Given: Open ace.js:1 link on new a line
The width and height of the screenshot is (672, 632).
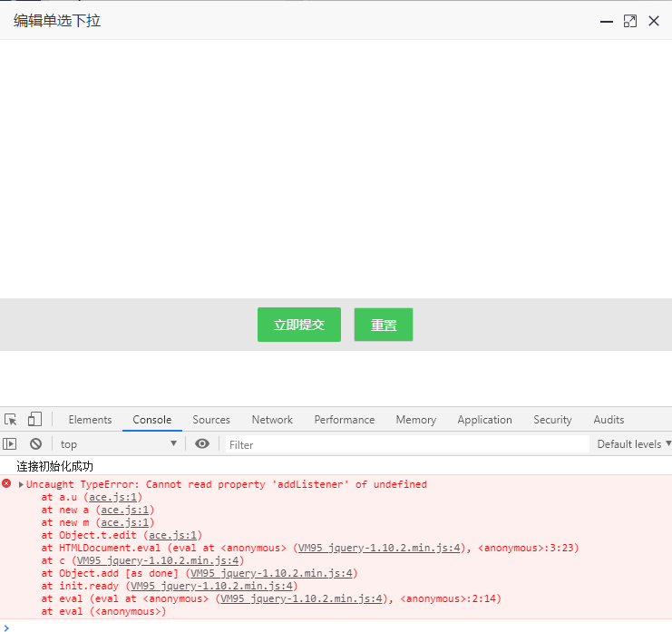Looking at the screenshot, I should 125,510.
